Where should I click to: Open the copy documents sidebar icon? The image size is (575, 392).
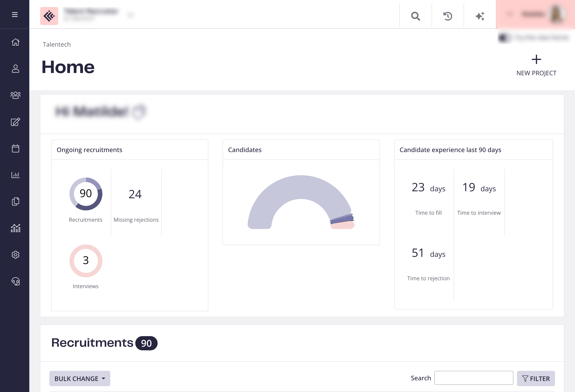pyautogui.click(x=15, y=201)
